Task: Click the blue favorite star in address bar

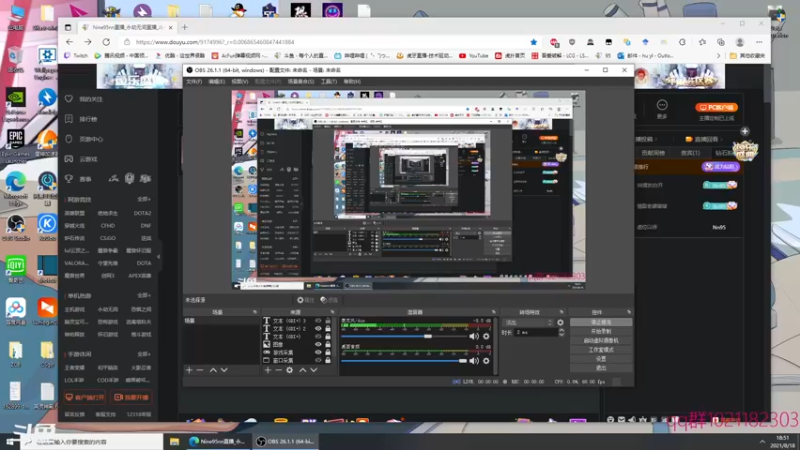Action: coord(534,42)
